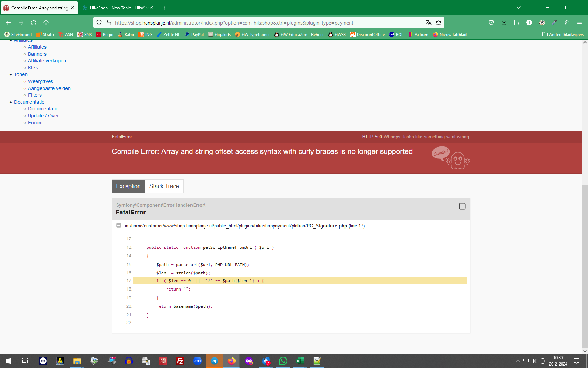Open Telegram from the taskbar
The height and width of the screenshot is (368, 588).
[x=215, y=361]
